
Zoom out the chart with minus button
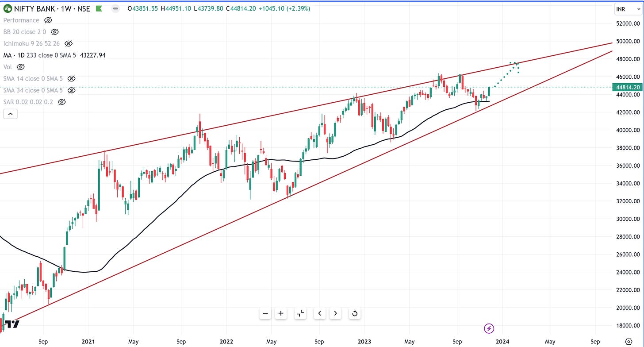(265, 313)
